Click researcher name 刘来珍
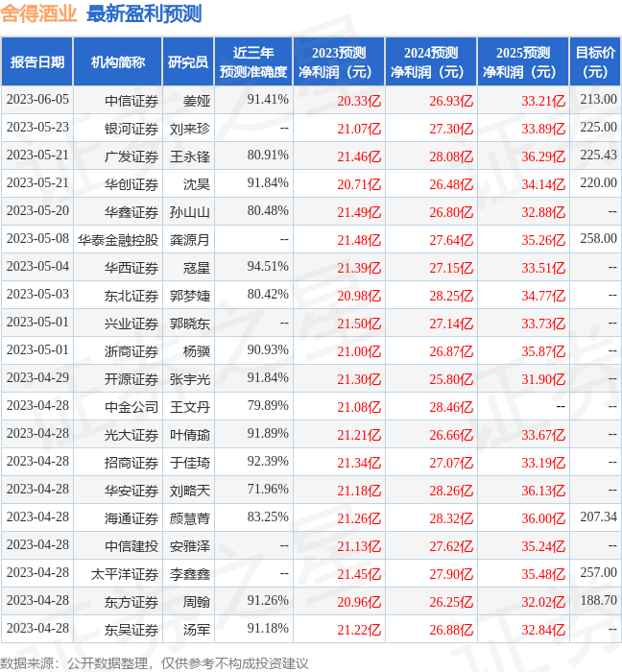The image size is (622, 672). pyautogui.click(x=190, y=129)
